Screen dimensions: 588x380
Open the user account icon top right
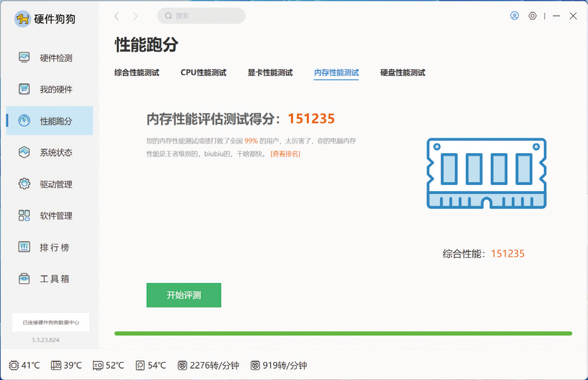514,16
